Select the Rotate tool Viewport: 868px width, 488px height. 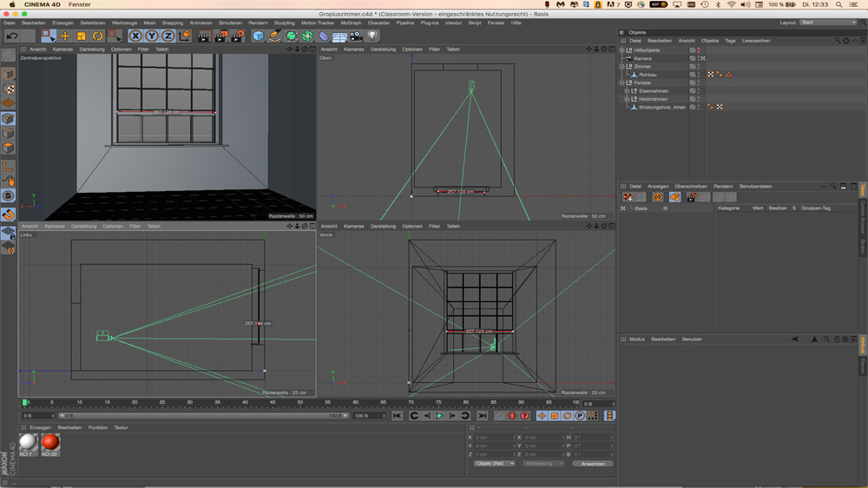click(97, 36)
